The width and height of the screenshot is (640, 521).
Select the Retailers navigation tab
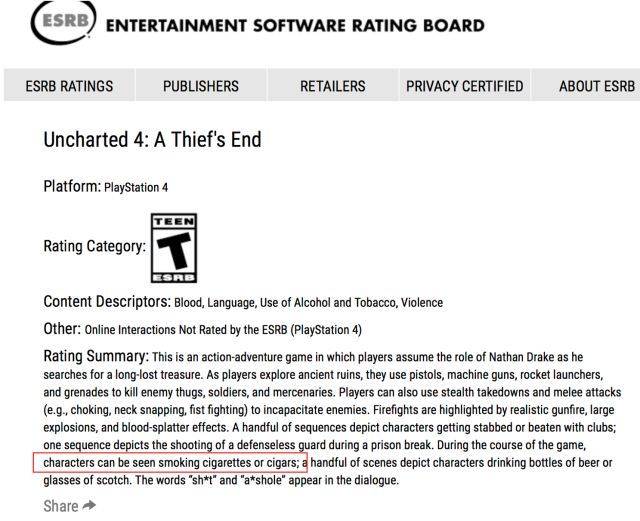[333, 86]
